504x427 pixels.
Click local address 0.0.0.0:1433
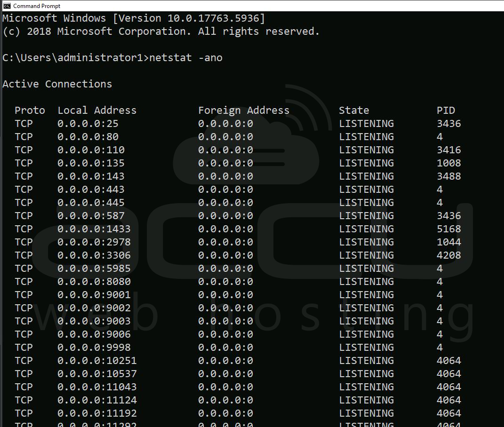[94, 229]
